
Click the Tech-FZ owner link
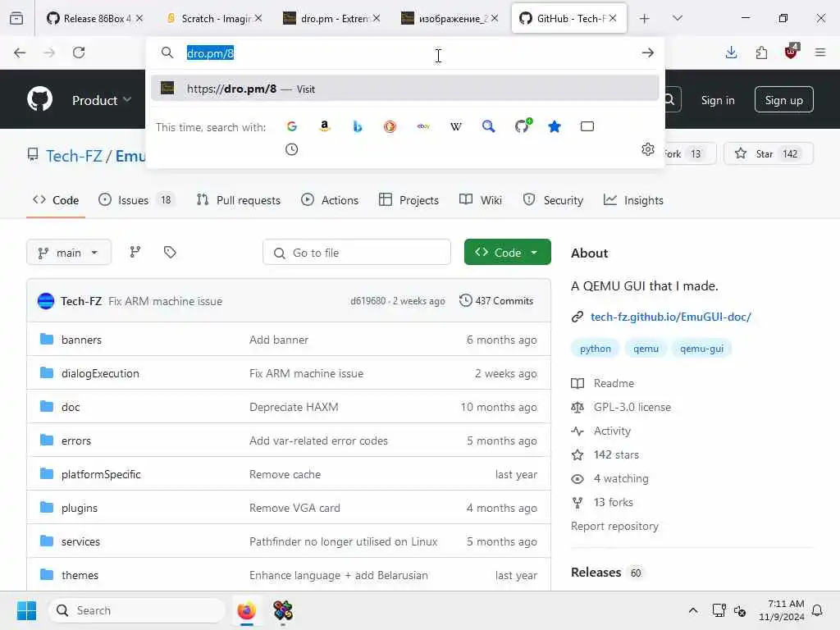pyautogui.click(x=74, y=156)
